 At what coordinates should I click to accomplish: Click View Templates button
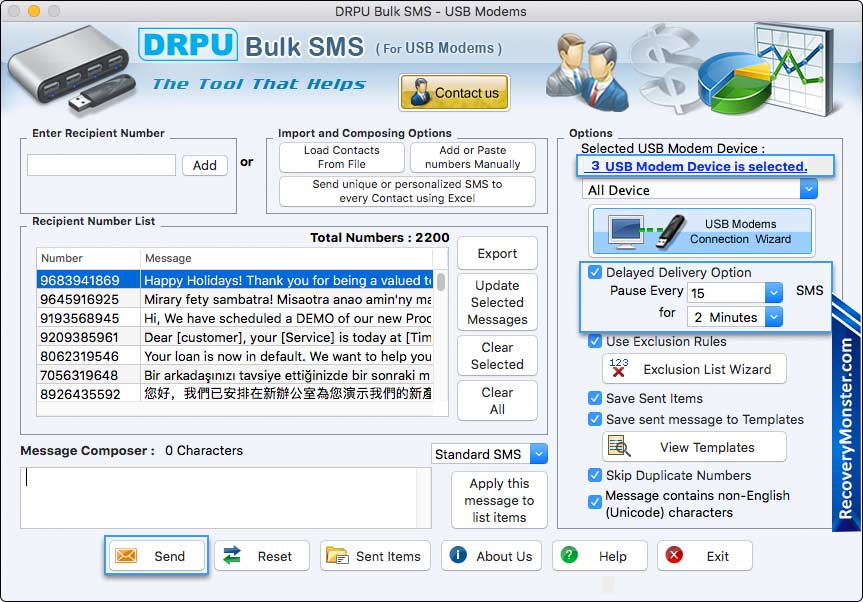tap(694, 447)
